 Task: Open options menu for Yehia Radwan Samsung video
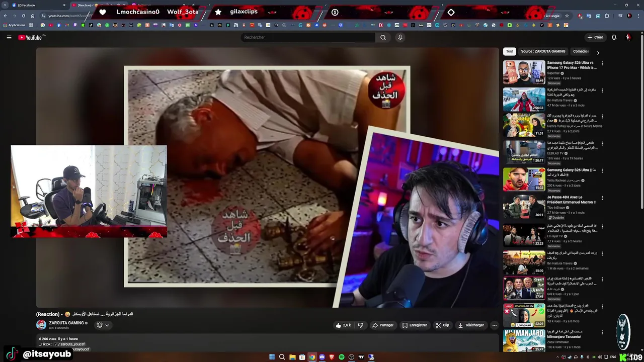point(602,171)
